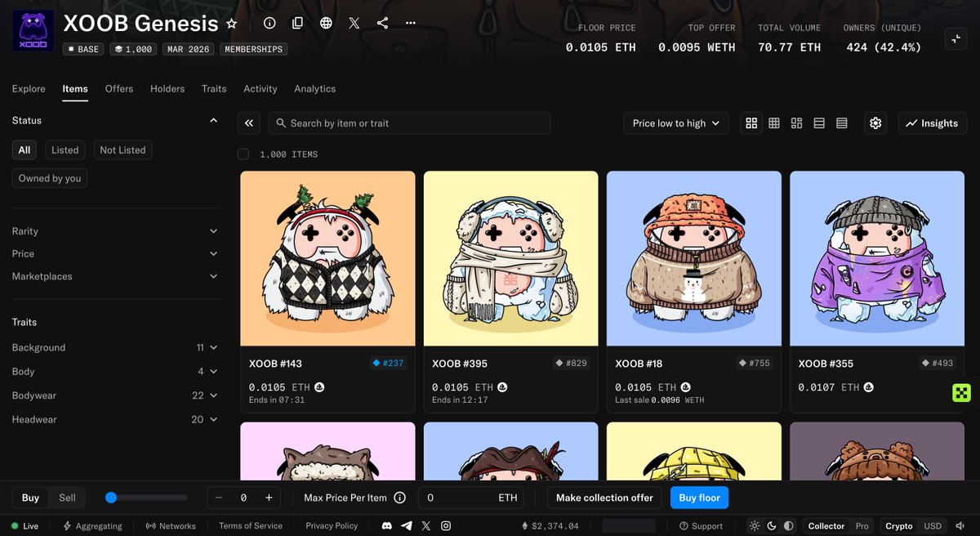The image size is (980, 536).
Task: Expand the Background trait filter
Action: tap(115, 347)
